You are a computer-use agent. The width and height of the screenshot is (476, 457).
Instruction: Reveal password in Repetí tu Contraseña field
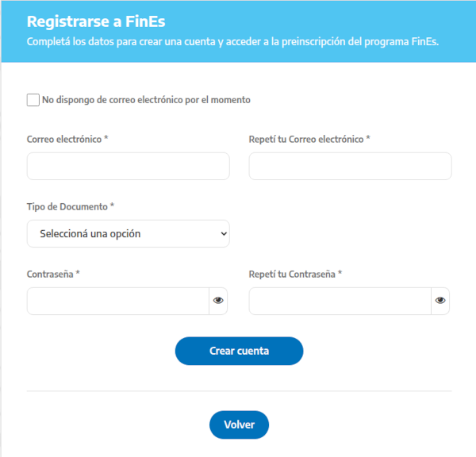[440, 301]
